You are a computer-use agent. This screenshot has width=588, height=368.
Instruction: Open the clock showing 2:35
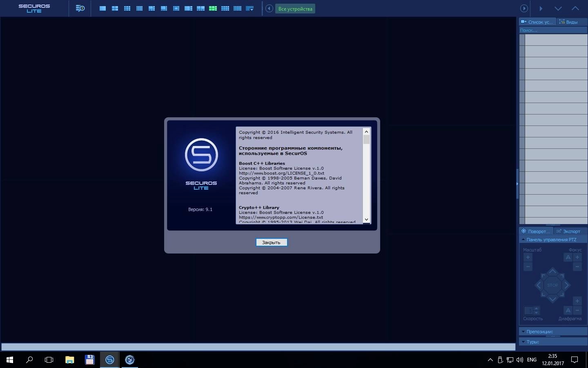click(x=553, y=360)
